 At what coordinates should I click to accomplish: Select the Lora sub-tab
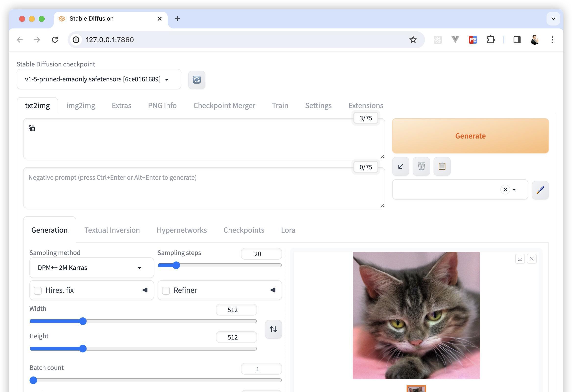[x=288, y=230]
